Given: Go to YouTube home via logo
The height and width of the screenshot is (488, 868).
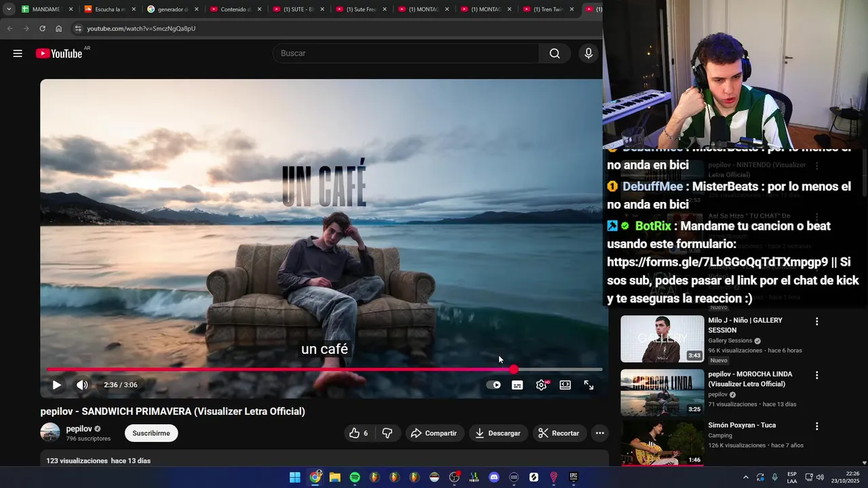Looking at the screenshot, I should pos(59,54).
